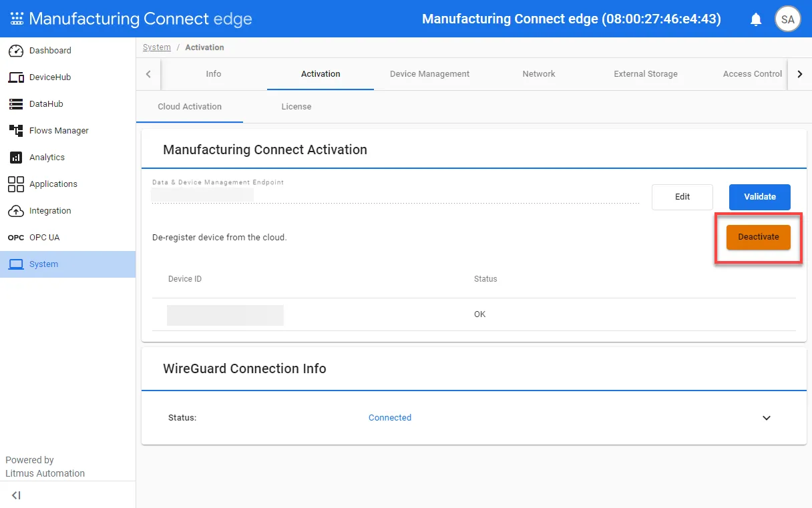Expand WireGuard Connection Info details
Viewport: 812px width, 508px height.
pos(767,418)
